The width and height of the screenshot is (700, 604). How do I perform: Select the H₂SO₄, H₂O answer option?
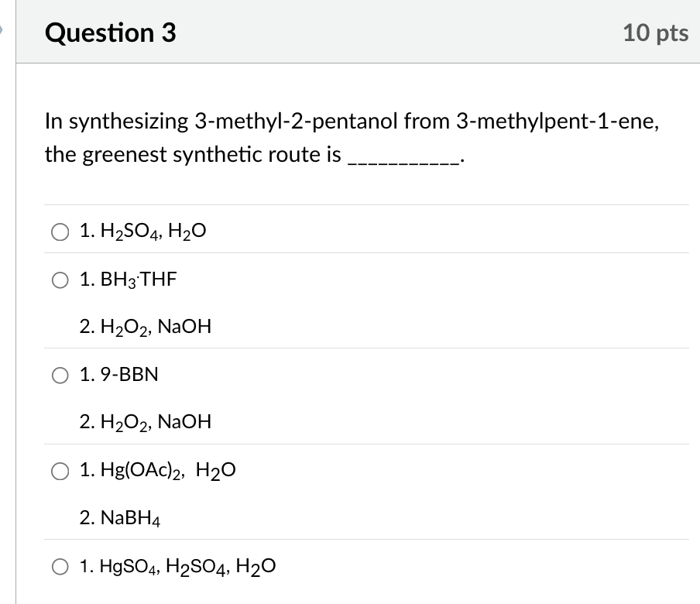(x=60, y=230)
